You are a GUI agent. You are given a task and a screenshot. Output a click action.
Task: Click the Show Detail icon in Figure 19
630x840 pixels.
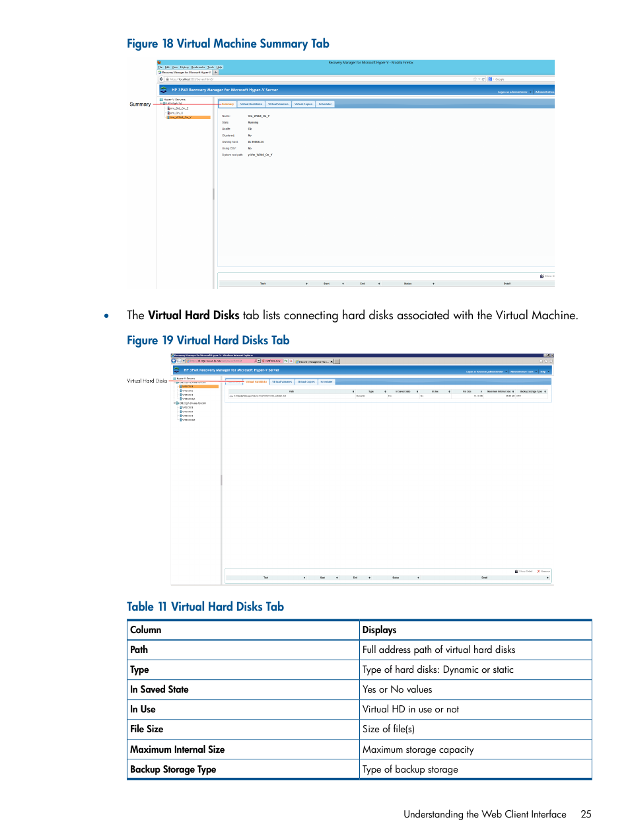(x=517, y=571)
